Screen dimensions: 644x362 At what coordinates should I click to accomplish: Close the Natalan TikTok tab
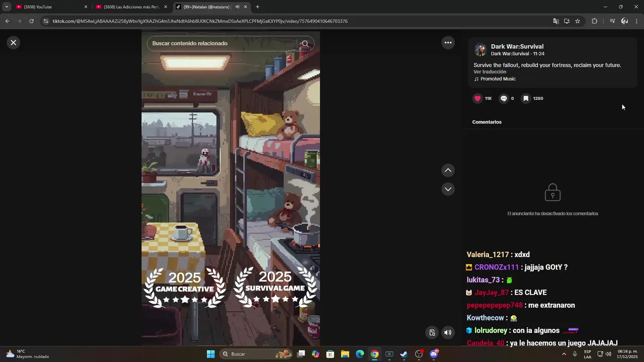246,7
